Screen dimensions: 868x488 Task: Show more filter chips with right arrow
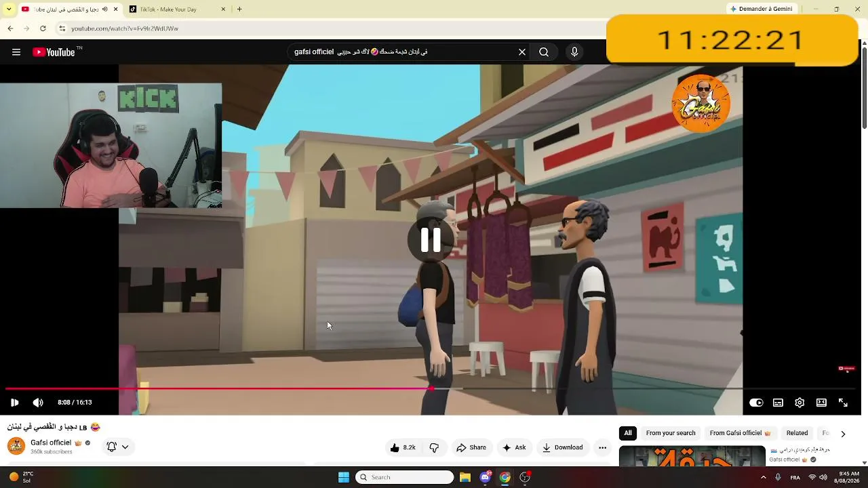click(843, 434)
